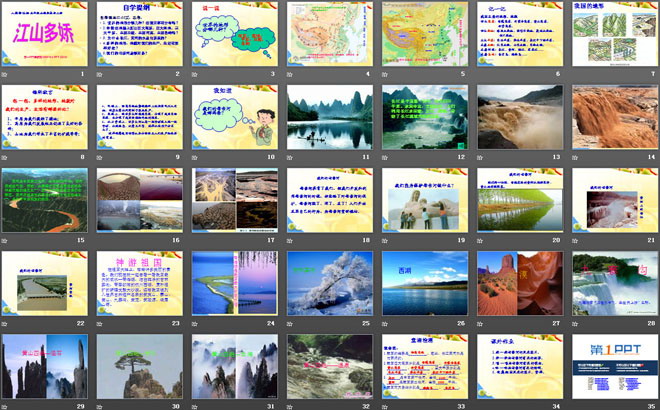Play animations via star below slide 2
This screenshot has height=410, width=660.
99,75
